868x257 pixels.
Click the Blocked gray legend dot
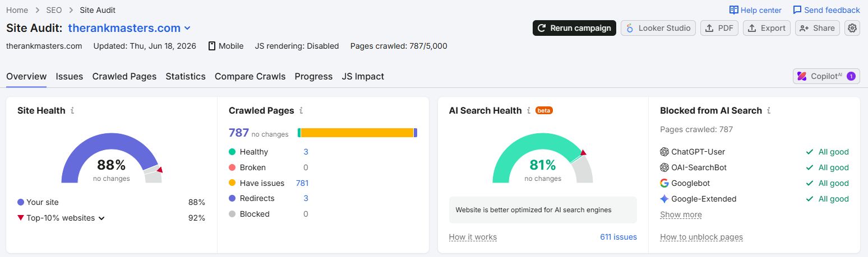(x=232, y=214)
